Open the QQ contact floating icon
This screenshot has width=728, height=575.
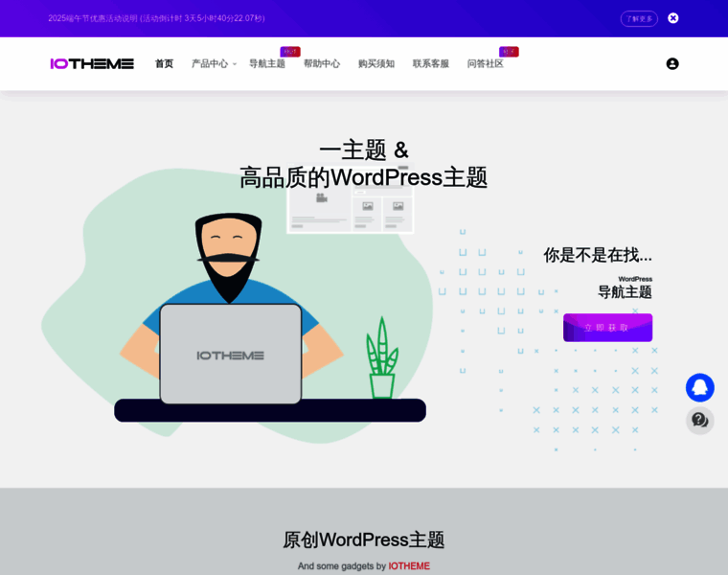[699, 387]
